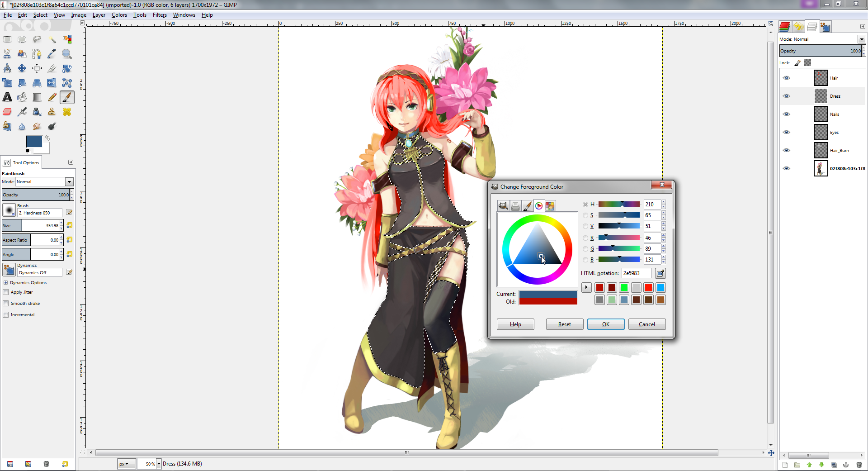
Task: Open the zoom percentage dropdown
Action: pyautogui.click(x=159, y=464)
